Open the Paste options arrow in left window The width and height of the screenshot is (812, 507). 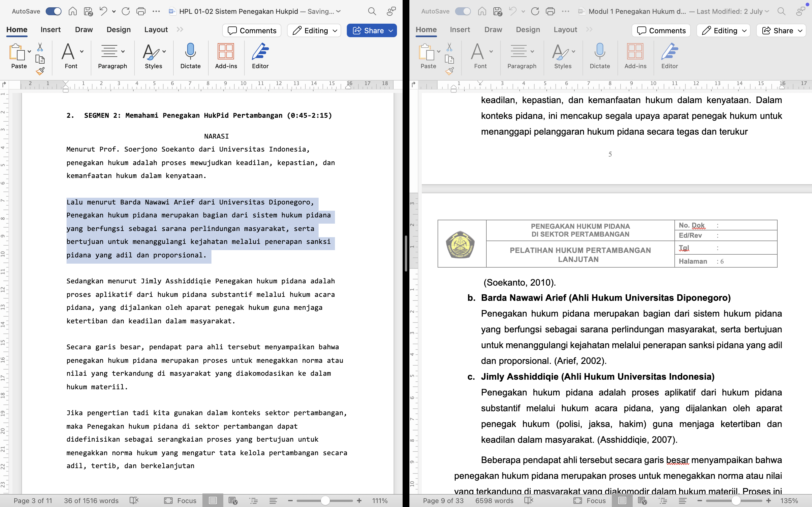pos(30,51)
